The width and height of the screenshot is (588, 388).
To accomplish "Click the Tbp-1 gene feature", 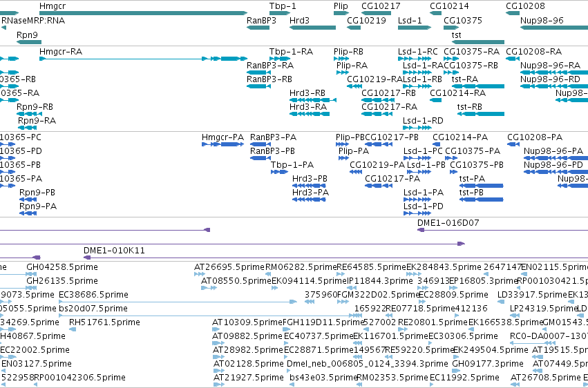I will pyautogui.click(x=280, y=14).
